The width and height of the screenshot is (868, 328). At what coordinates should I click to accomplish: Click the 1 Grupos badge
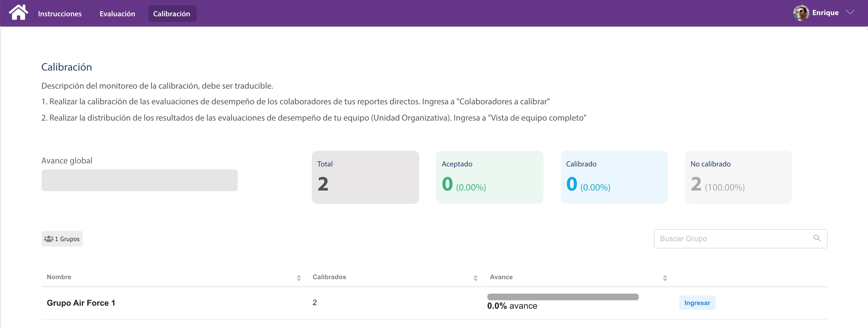(62, 239)
